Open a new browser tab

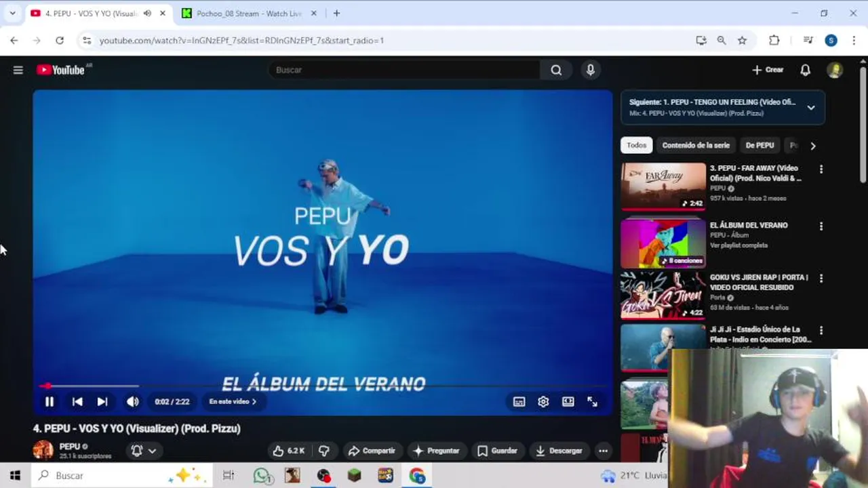click(x=336, y=14)
